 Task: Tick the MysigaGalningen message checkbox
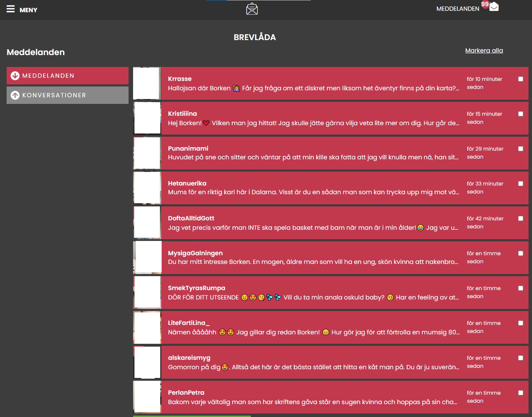[x=521, y=253]
